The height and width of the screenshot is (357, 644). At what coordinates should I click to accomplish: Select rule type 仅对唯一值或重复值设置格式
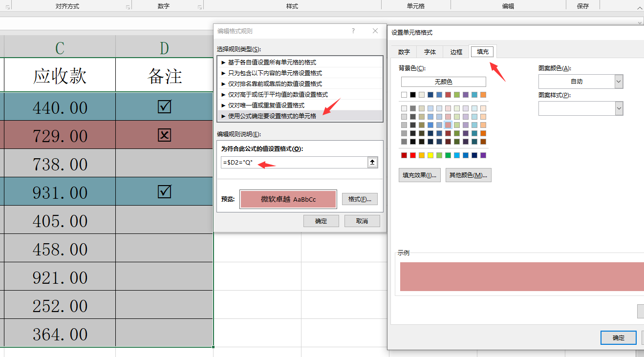[x=300, y=105]
